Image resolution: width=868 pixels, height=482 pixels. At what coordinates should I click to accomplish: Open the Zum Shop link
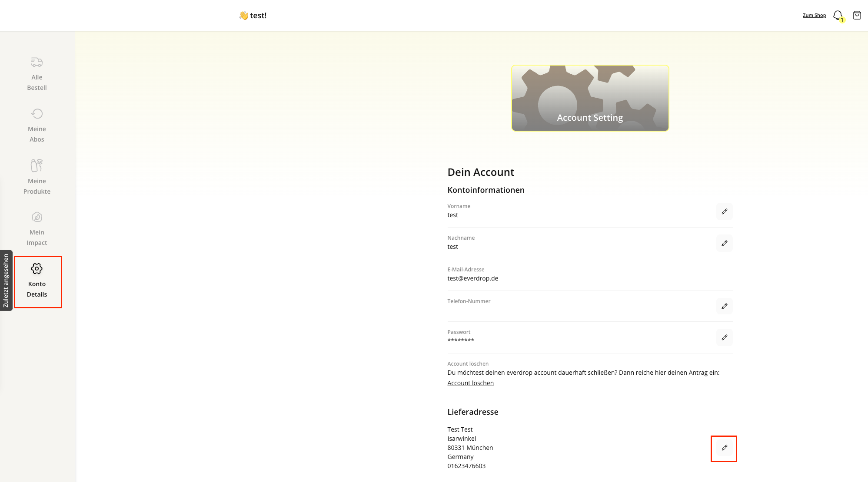[x=814, y=15]
